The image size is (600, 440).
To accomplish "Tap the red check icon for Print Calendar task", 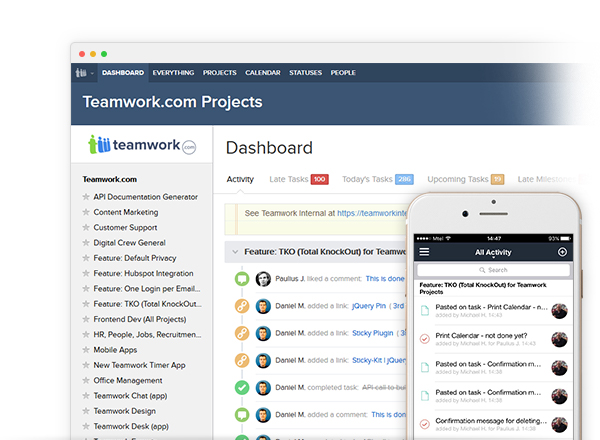I will point(425,339).
